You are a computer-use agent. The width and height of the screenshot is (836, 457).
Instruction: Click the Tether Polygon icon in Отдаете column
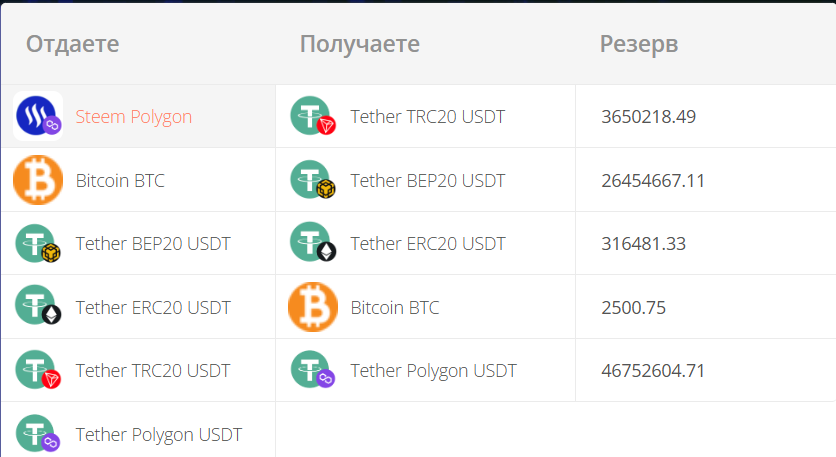click(x=38, y=434)
